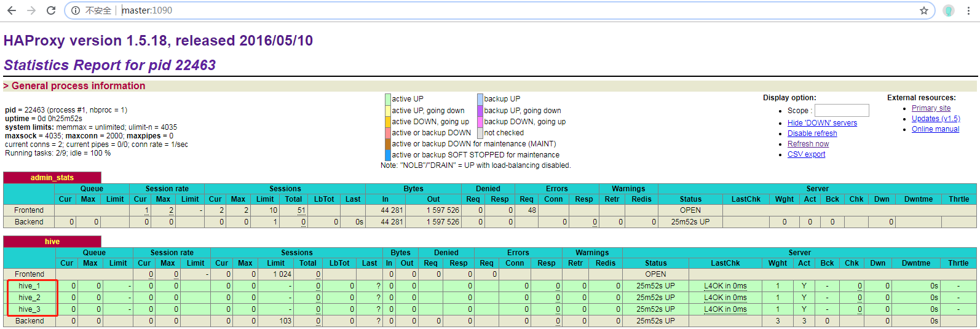The height and width of the screenshot is (329, 980).
Task: Select the hive_1 server row label
Action: click(x=29, y=286)
